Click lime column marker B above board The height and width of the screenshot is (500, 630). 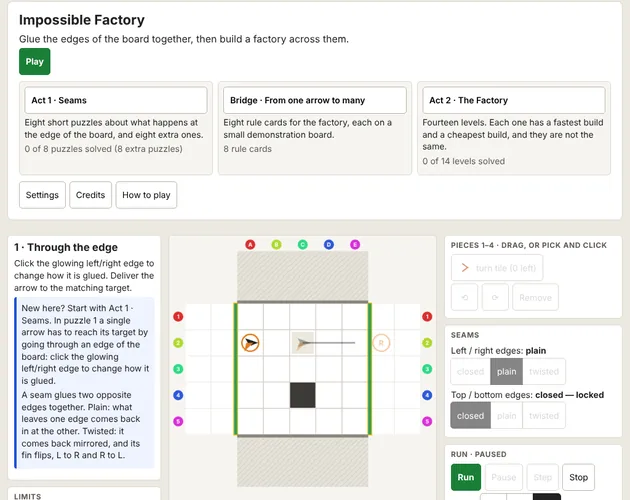(276, 244)
